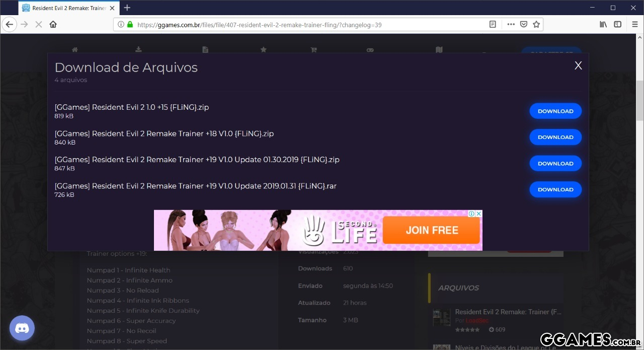Bookmark this page with the star icon

[536, 24]
